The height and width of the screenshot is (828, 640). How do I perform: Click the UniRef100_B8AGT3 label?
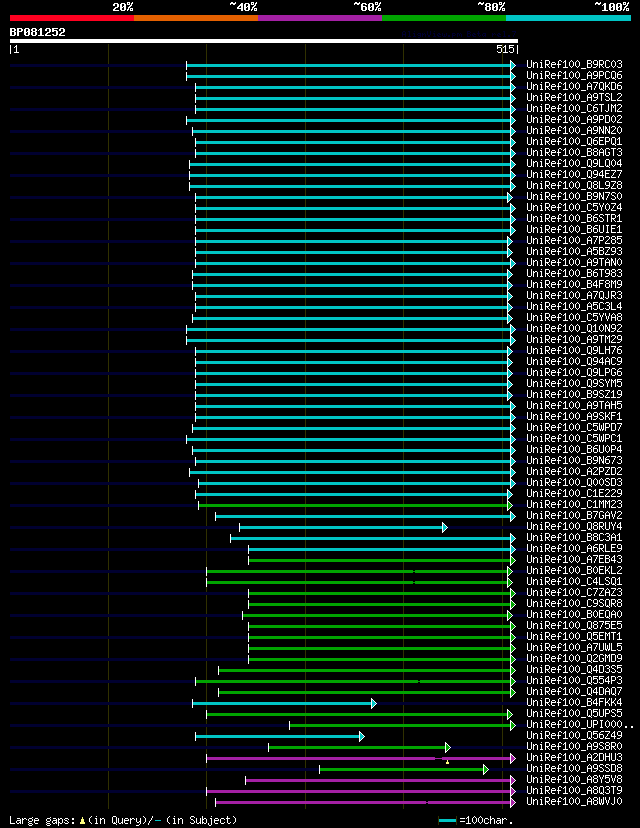tap(574, 152)
